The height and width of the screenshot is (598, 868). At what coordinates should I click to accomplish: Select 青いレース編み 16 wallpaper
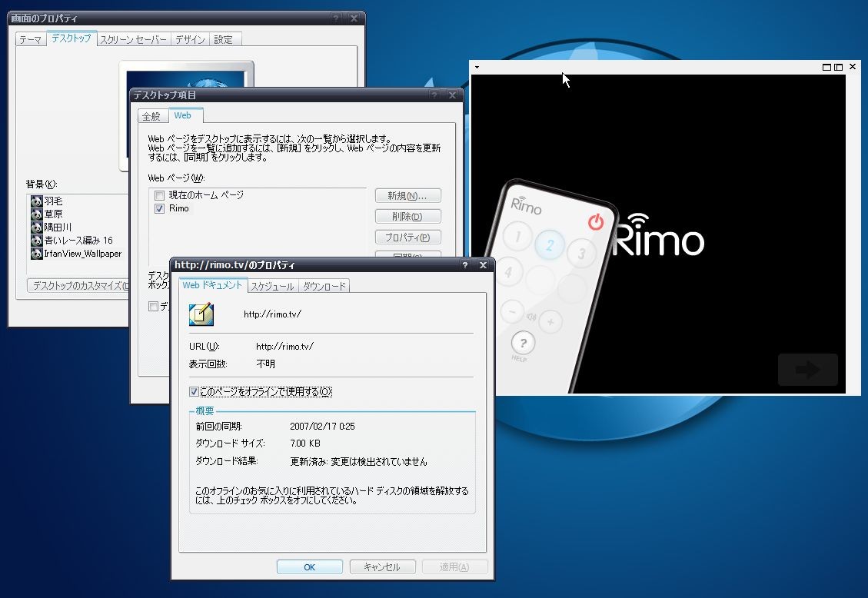coord(78,241)
